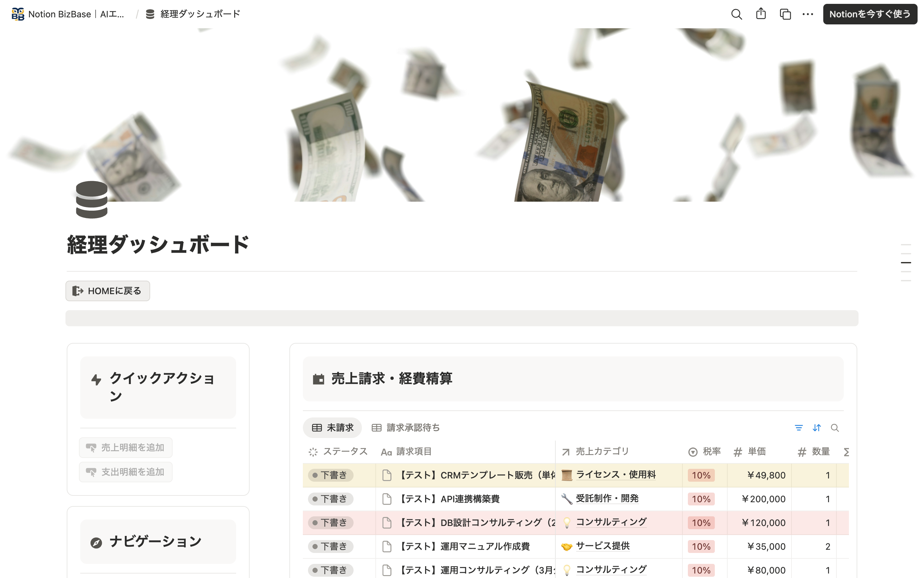Click 下書き status in CRMテンプレート row
Screen dimensions: 924x578
point(331,475)
